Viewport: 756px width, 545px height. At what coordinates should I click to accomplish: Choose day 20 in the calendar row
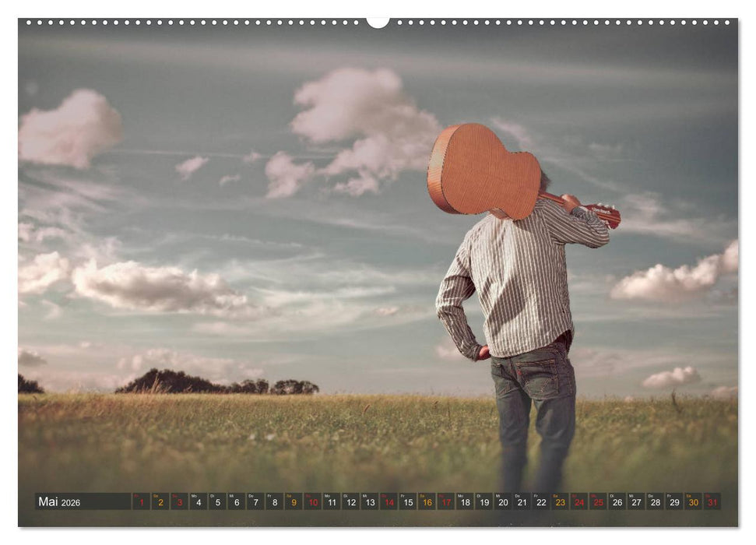(x=503, y=502)
